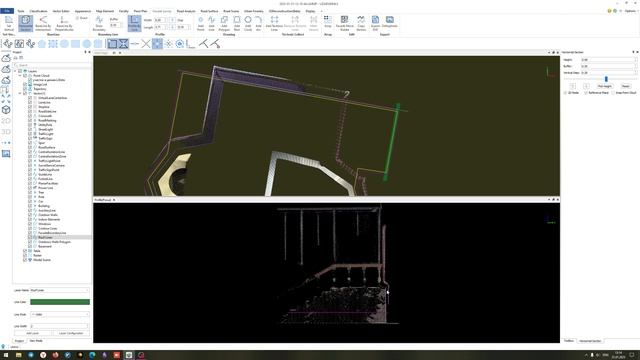The width and height of the screenshot is (640, 360).
Task: Click the picture icon at sidebar bottom
Action: coord(6,153)
